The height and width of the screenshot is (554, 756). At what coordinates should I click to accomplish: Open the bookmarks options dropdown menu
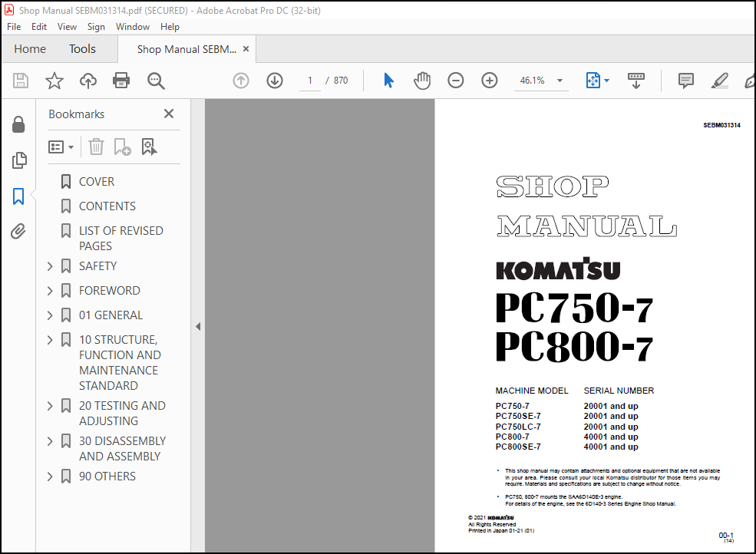pos(61,147)
